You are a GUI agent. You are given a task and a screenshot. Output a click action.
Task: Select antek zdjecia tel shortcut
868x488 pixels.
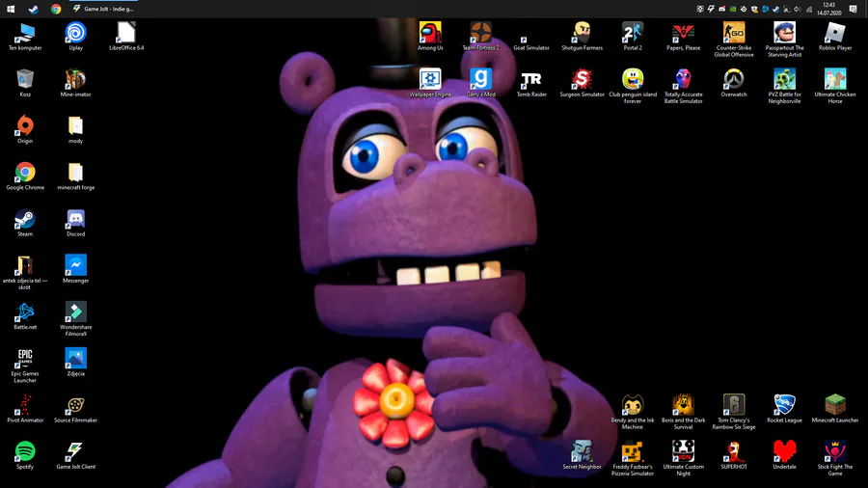point(25,272)
